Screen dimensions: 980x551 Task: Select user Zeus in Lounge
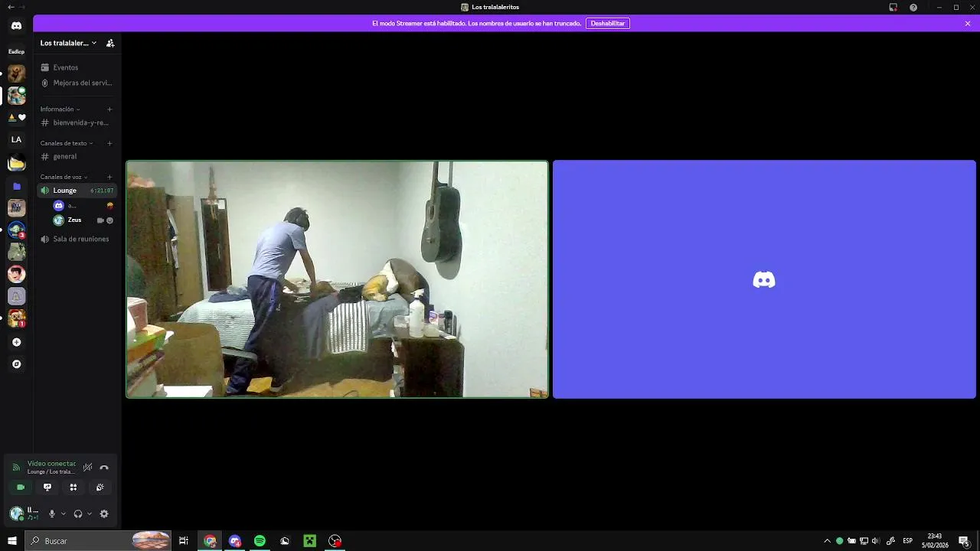point(83,220)
